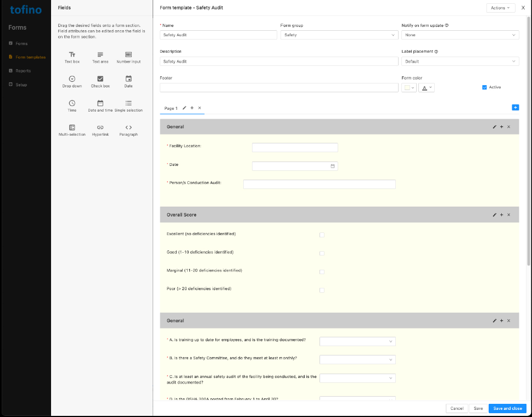Select the Page 1 tab

[x=171, y=108]
